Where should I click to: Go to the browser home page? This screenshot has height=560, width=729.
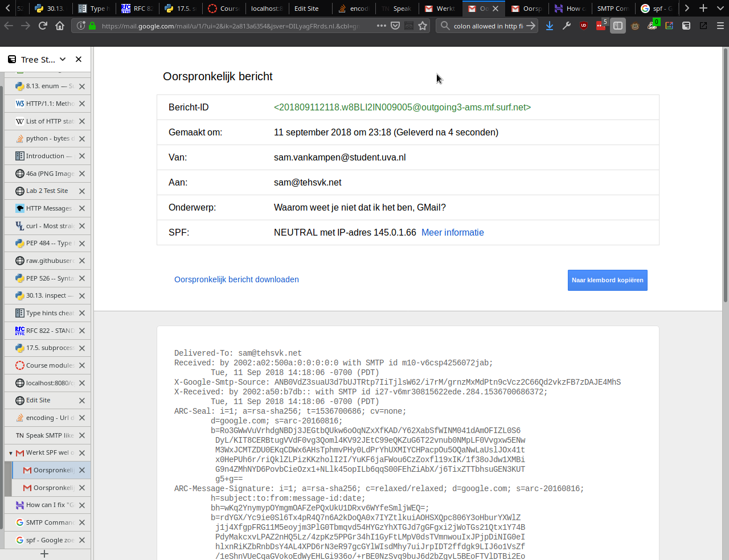(60, 26)
